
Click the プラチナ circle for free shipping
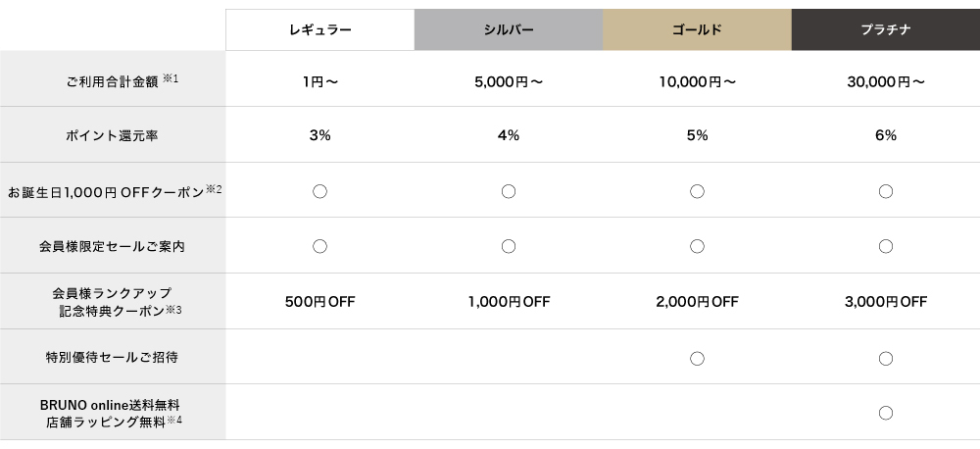coord(886,413)
